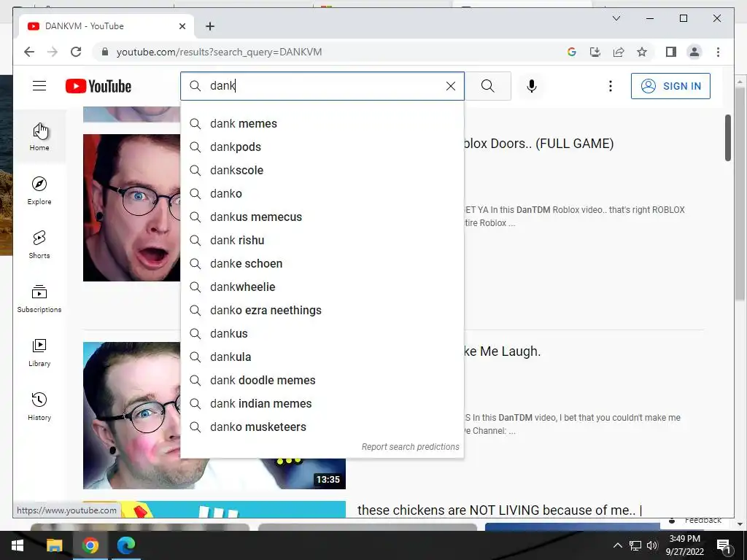
Task: Click the SIGN IN button
Action: pyautogui.click(x=670, y=86)
